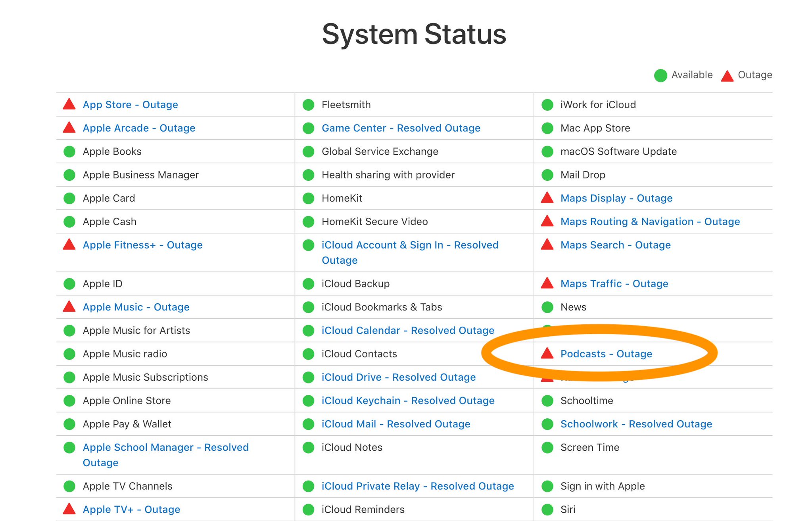Click the green Available legend icon
This screenshot has height=521, width=812.
click(660, 75)
